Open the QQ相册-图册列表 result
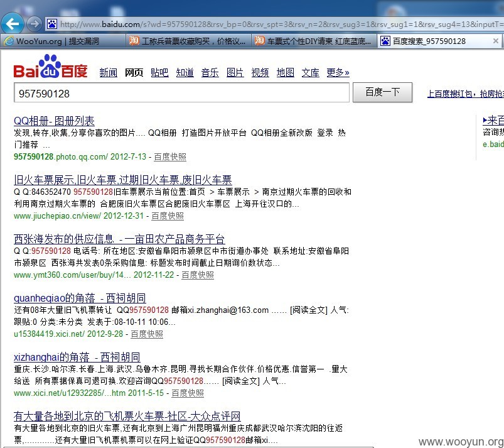The width and height of the screenshot is (504, 448). (54, 121)
